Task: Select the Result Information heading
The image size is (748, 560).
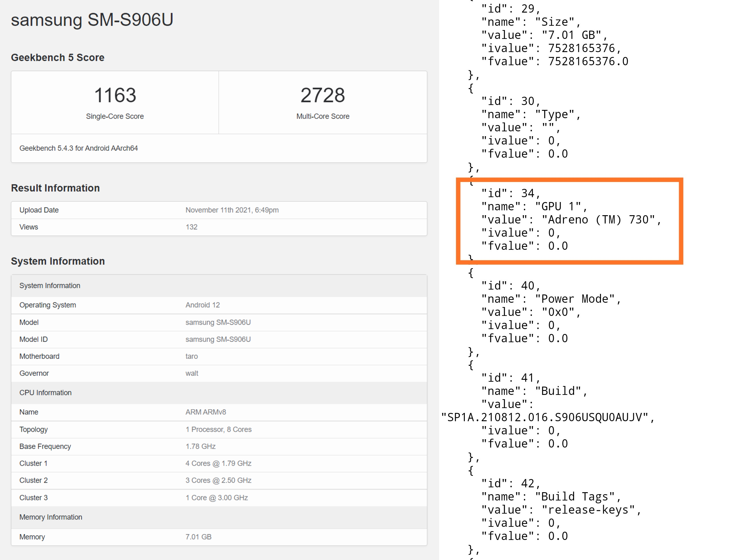Action: [x=55, y=188]
